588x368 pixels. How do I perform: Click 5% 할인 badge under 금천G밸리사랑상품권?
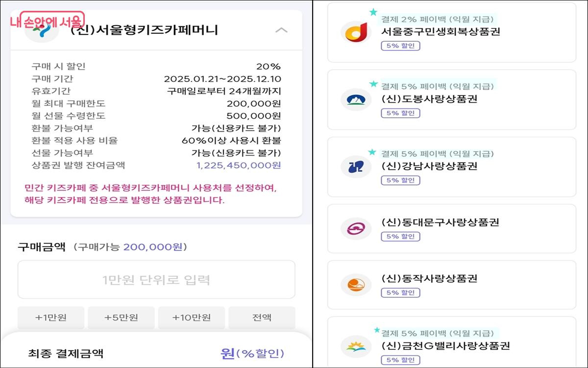(x=401, y=360)
